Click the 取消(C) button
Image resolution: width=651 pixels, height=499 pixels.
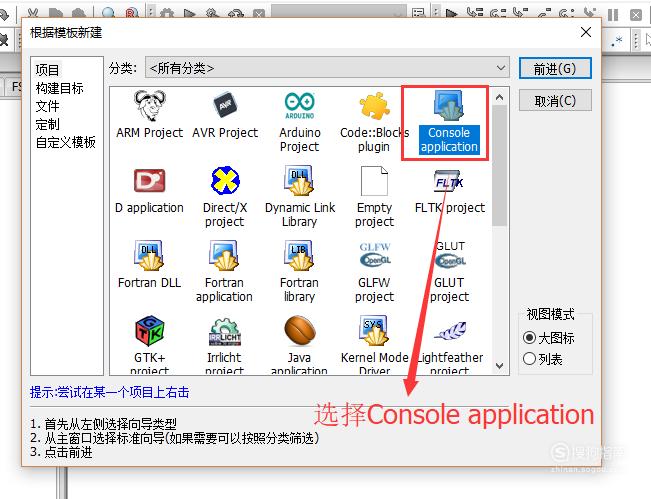tap(555, 101)
